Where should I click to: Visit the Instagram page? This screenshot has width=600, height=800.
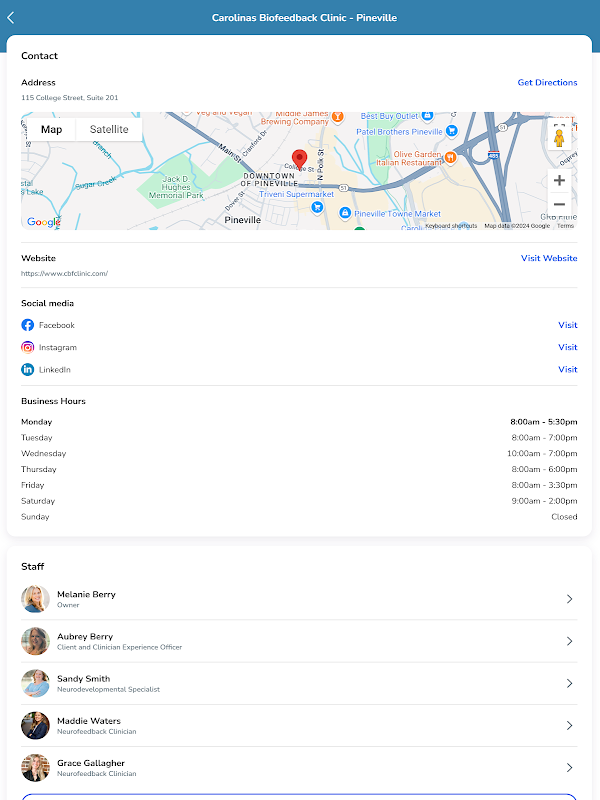click(568, 347)
